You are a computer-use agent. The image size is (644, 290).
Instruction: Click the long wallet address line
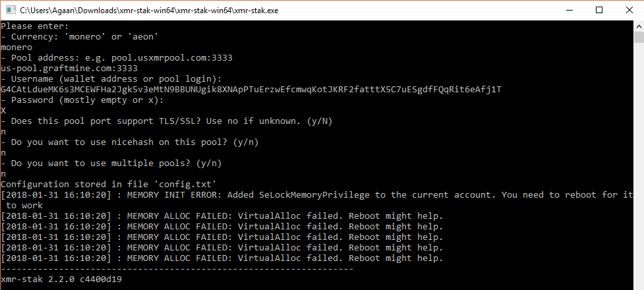pos(251,90)
